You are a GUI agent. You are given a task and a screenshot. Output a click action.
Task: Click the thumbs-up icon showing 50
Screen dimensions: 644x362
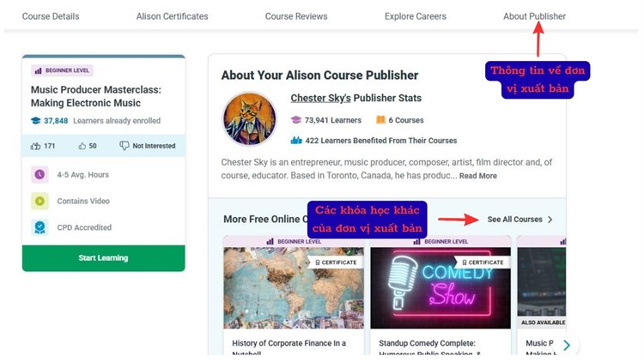click(82, 146)
